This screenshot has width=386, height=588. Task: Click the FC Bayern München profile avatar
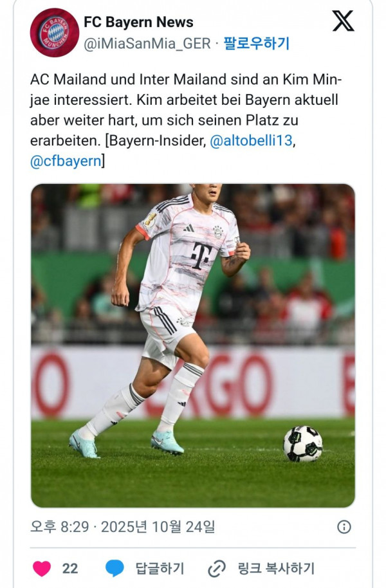click(55, 32)
